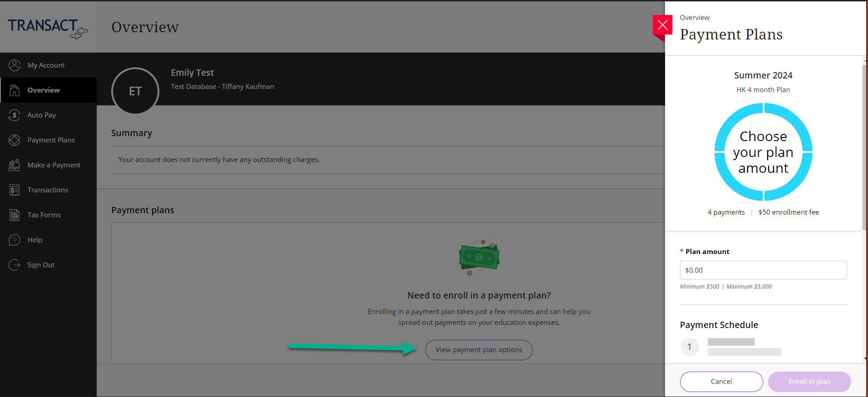Click the Overview house icon

tap(15, 90)
